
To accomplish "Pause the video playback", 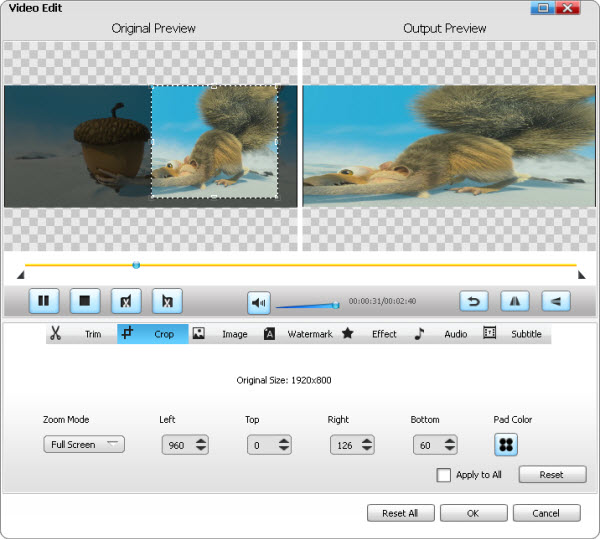I will pyautogui.click(x=44, y=301).
